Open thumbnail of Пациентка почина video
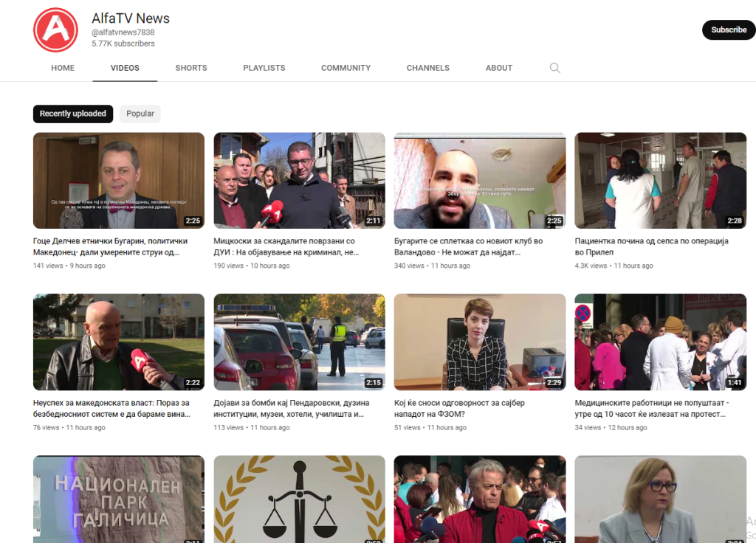 (x=661, y=180)
